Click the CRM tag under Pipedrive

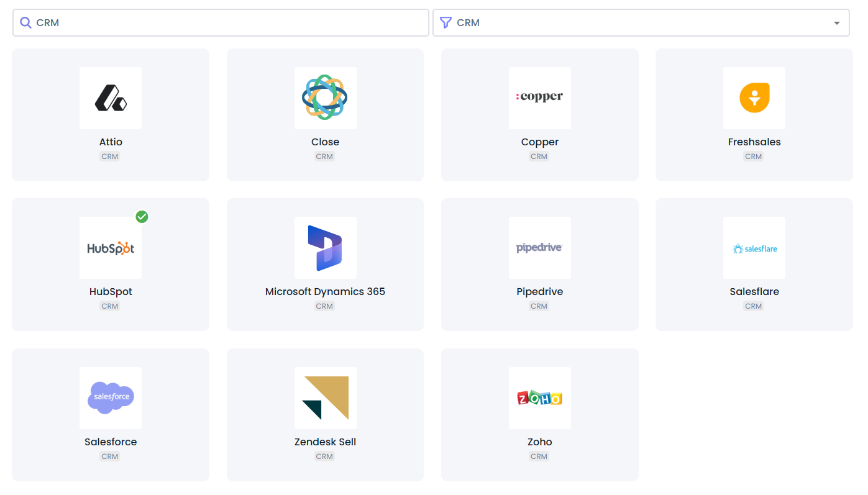click(539, 306)
